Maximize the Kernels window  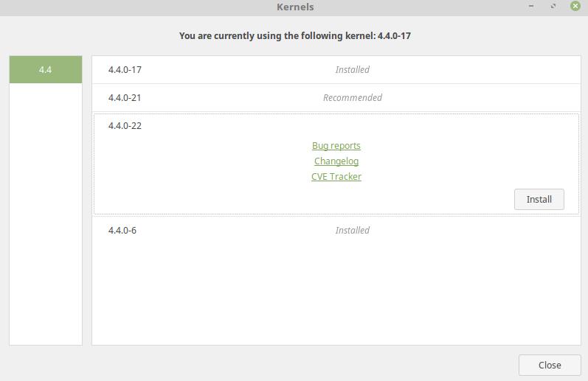point(553,7)
